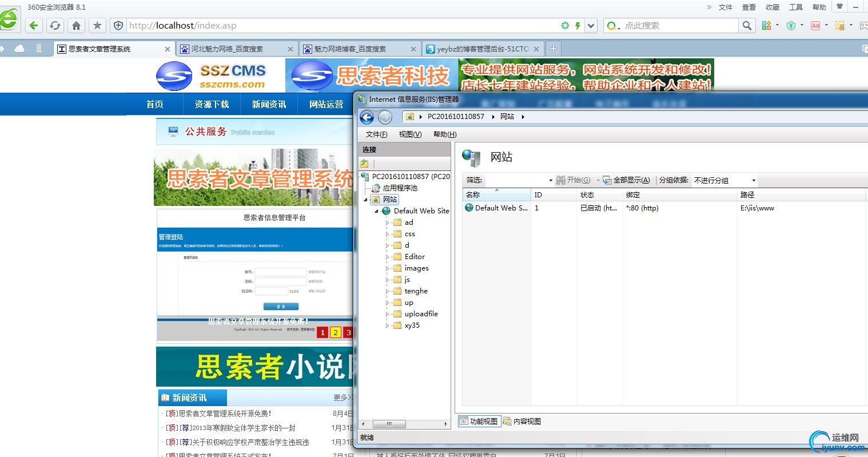The image size is (868, 457).
Task: Collapse the 网站 tree node
Action: pyautogui.click(x=366, y=200)
